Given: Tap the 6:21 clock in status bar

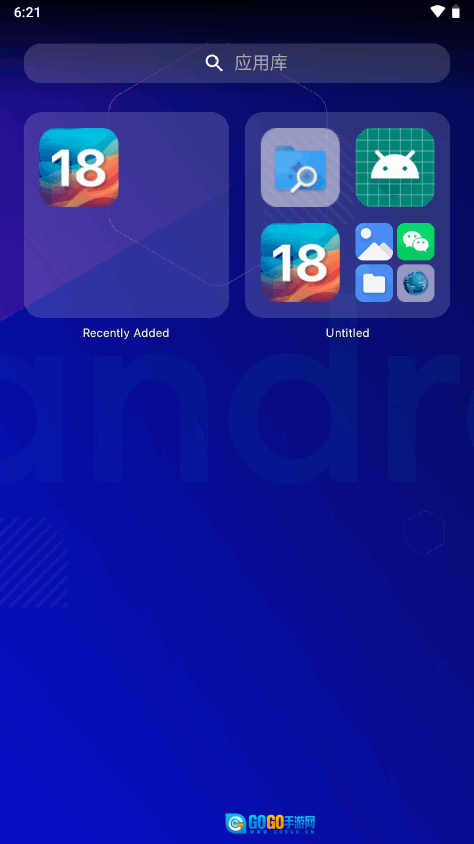Looking at the screenshot, I should coord(27,12).
